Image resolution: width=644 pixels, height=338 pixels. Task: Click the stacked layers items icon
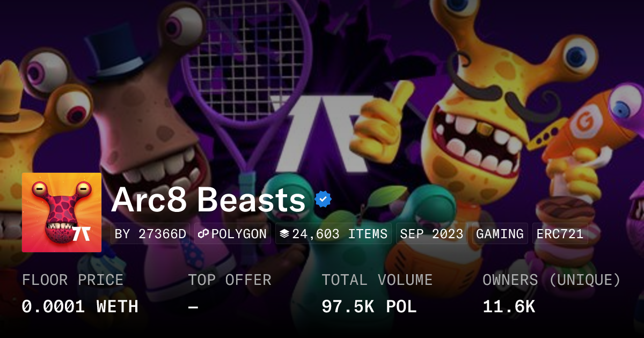coord(284,234)
